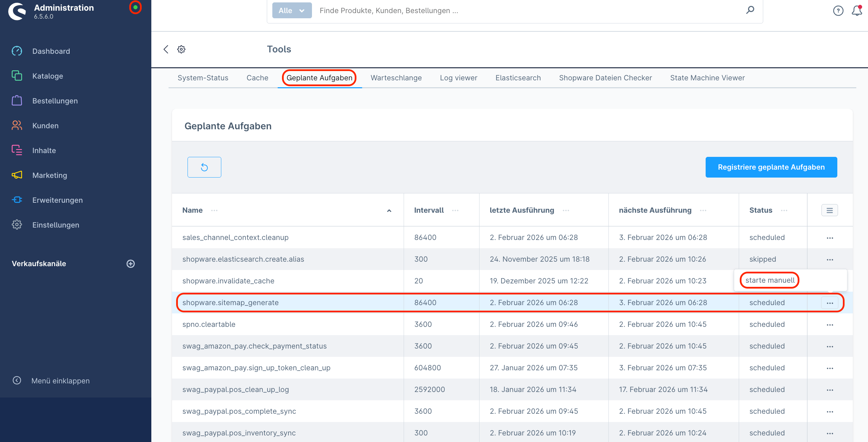Screen dimensions: 868x442
Task: Click the skipped status cell
Action: (x=763, y=259)
